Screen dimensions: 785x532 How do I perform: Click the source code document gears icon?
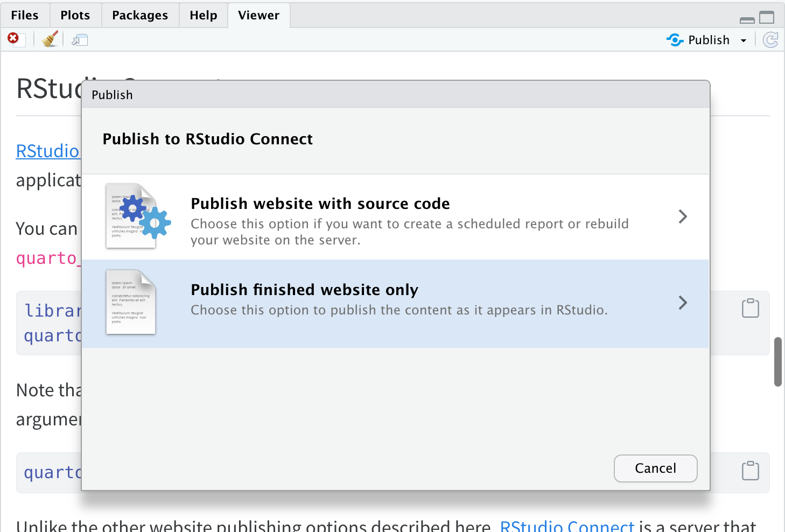[x=138, y=216]
